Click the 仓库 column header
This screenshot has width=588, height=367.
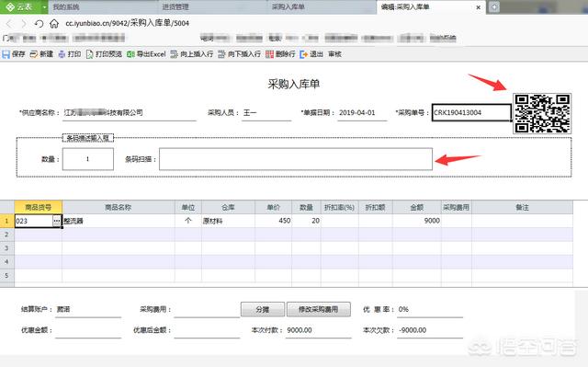(228, 207)
